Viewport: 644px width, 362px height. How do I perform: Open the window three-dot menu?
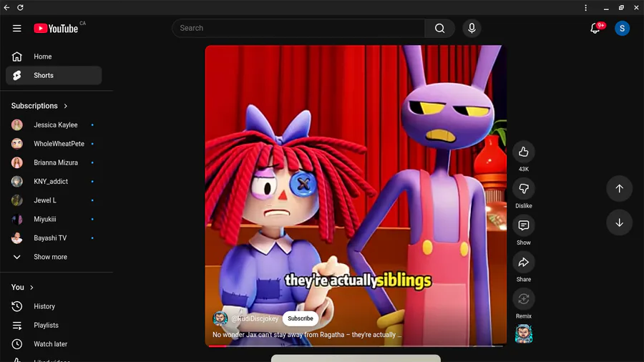[x=585, y=7]
